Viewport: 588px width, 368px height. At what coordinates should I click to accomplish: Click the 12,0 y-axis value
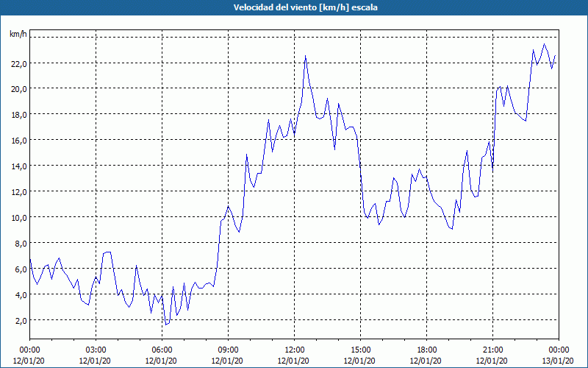pyautogui.click(x=19, y=193)
